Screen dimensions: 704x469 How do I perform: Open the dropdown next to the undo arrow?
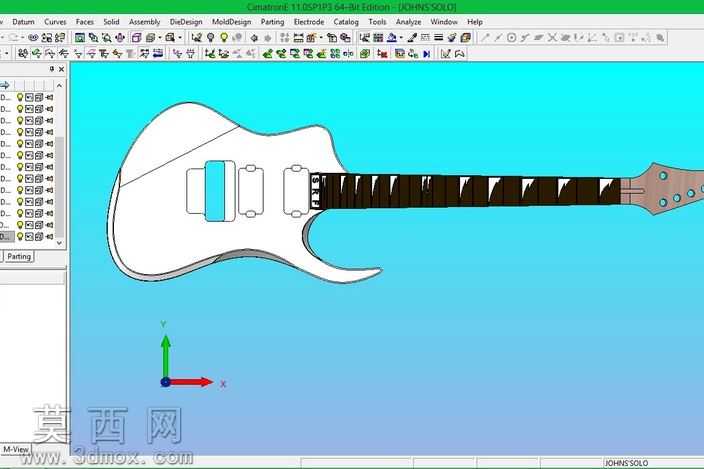point(23,38)
